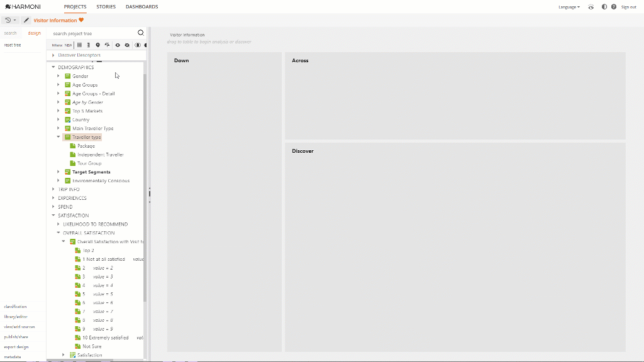Click the Age by Gender variable icon
Screen dimensions: 644x362
click(x=68, y=102)
